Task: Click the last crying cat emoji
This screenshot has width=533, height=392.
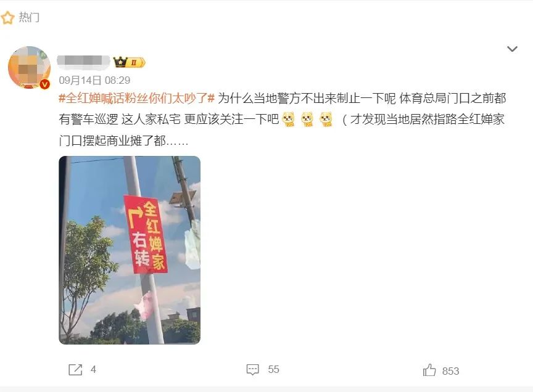Action: click(x=326, y=120)
